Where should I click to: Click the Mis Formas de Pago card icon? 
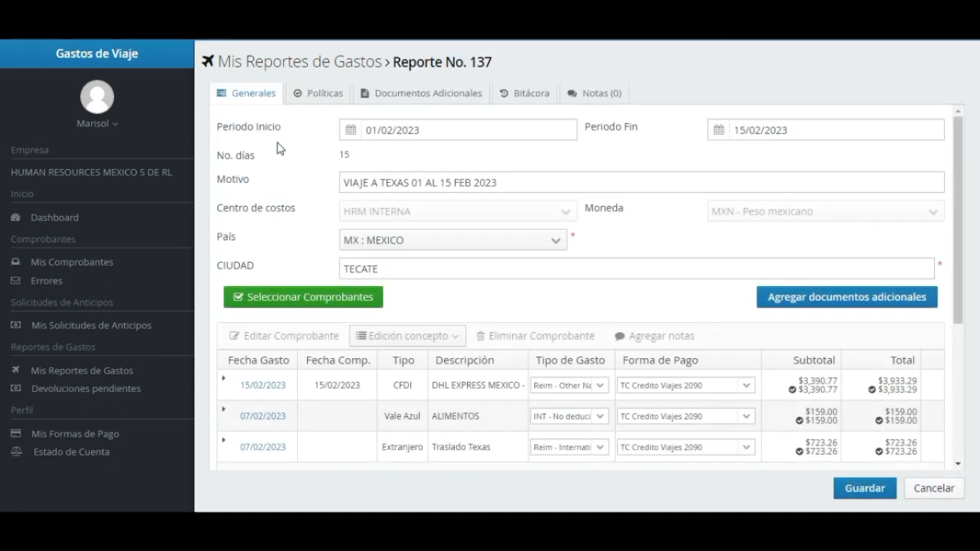(16, 433)
